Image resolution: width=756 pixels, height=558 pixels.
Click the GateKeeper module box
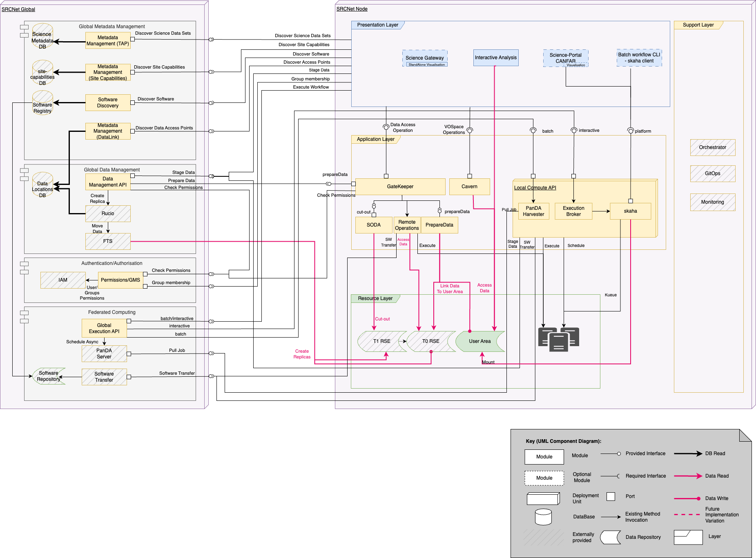click(x=400, y=187)
